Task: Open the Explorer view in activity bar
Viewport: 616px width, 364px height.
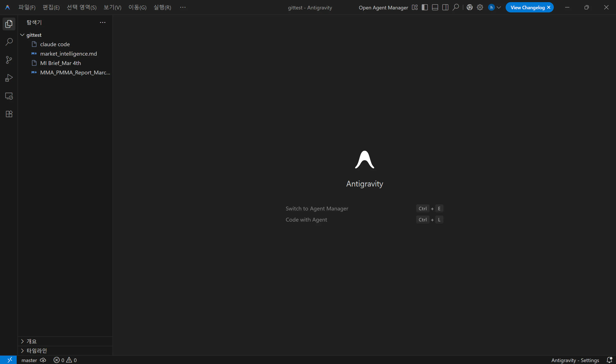Action: 9,24
